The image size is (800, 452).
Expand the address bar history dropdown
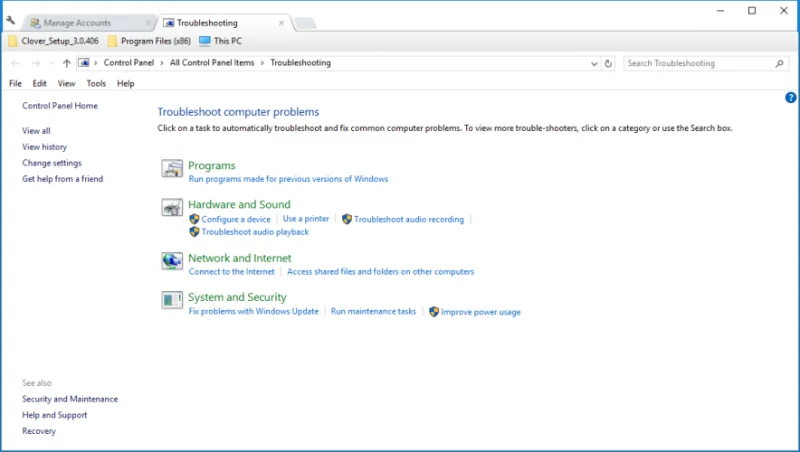pos(594,64)
